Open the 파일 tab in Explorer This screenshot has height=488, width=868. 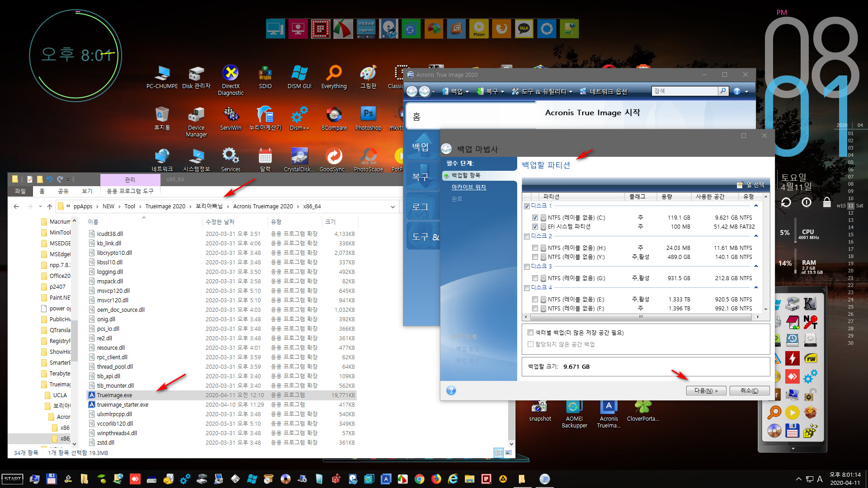20,191
